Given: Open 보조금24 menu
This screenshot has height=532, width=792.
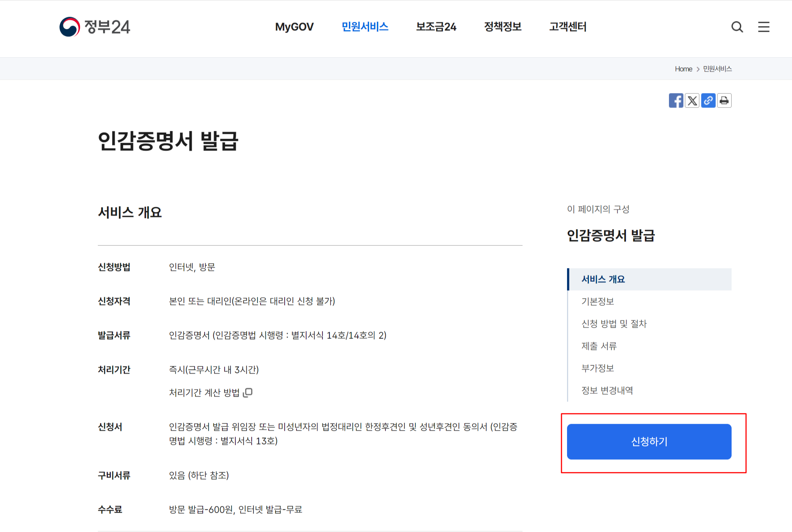Looking at the screenshot, I should pyautogui.click(x=436, y=27).
